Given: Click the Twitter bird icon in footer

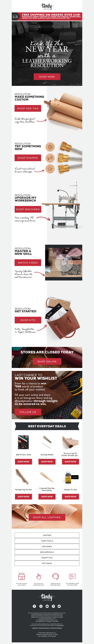Looking at the screenshot, I should (59, 606).
